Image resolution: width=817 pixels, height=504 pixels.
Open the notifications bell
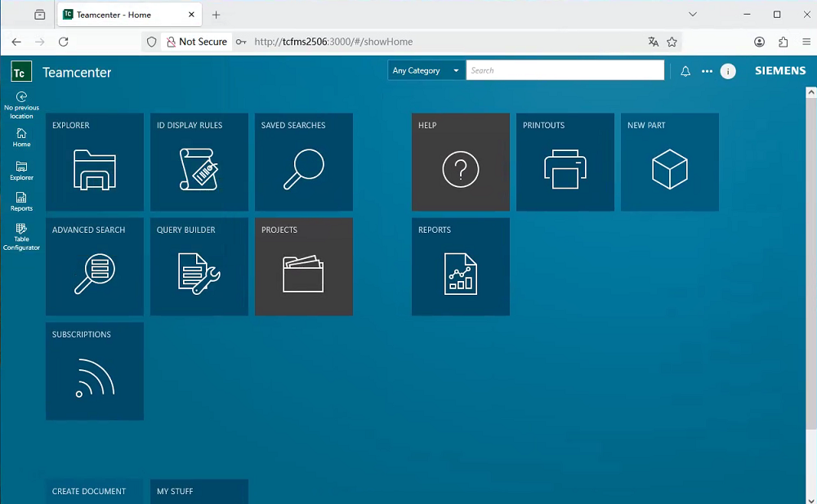pyautogui.click(x=685, y=71)
